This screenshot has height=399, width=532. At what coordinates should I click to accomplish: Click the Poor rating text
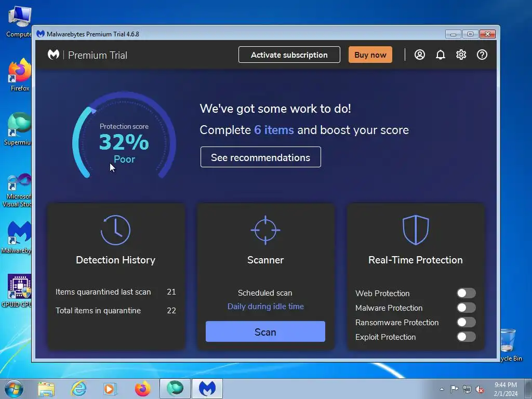tap(124, 159)
